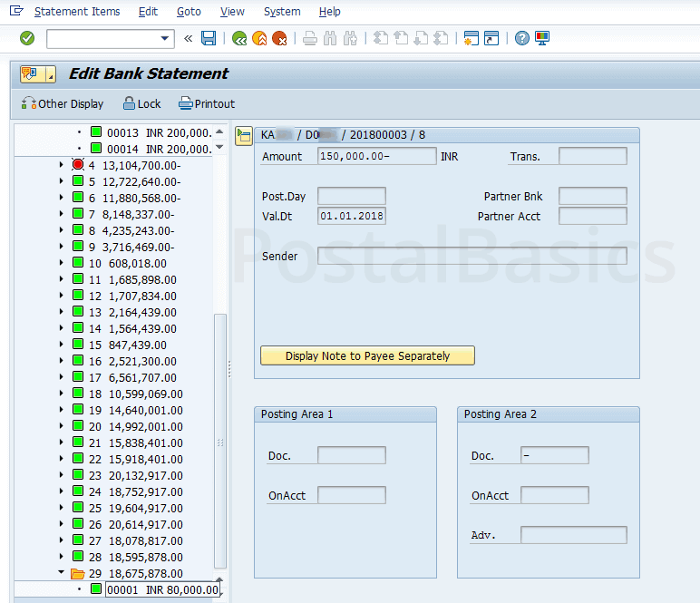The width and height of the screenshot is (700, 603).
Task: Click the tree toggle icon beside statement header
Action: click(x=243, y=136)
